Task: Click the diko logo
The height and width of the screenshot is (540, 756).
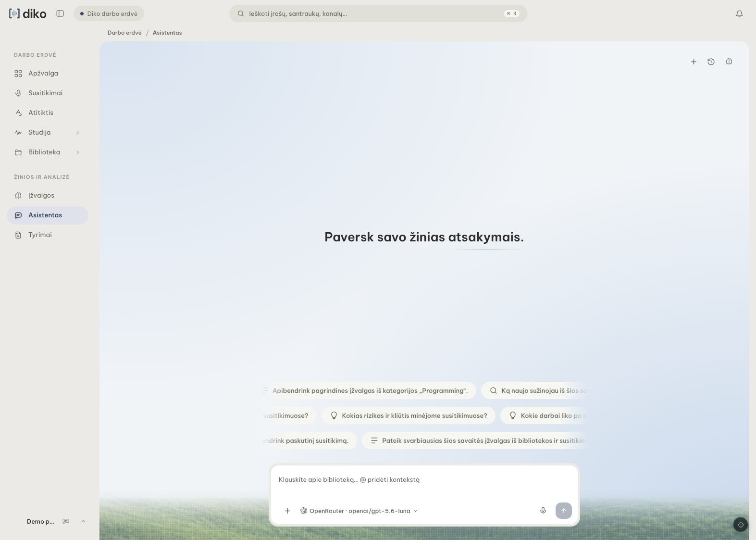Action: 28,13
